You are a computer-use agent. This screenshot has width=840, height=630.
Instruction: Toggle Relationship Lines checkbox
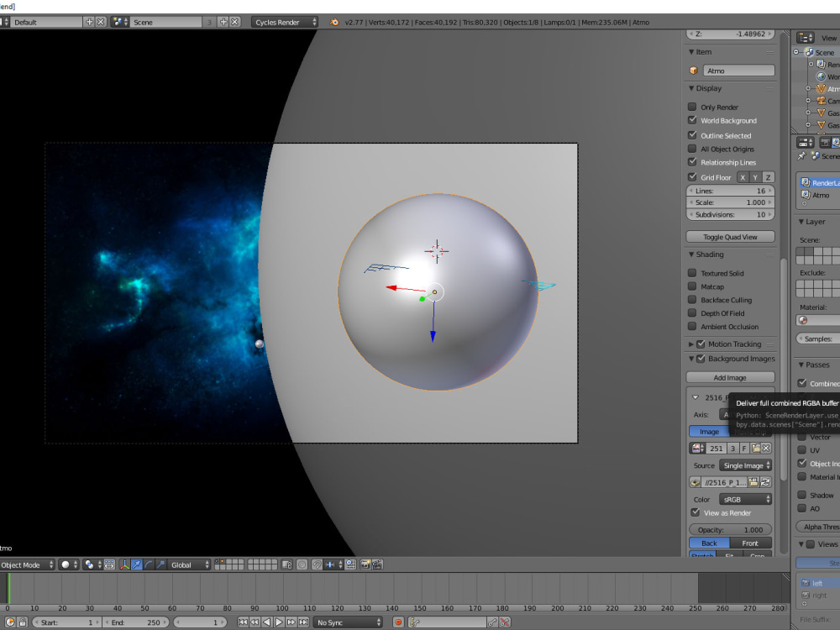pyautogui.click(x=692, y=162)
